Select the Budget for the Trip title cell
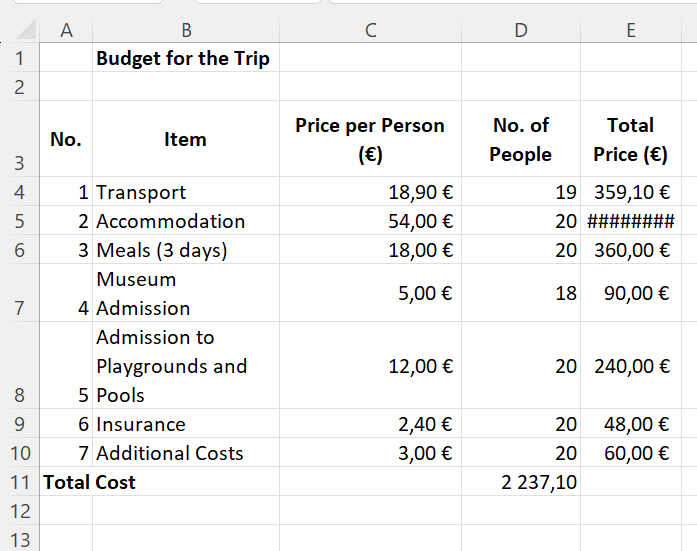Image resolution: width=697 pixels, height=551 pixels. point(183,58)
